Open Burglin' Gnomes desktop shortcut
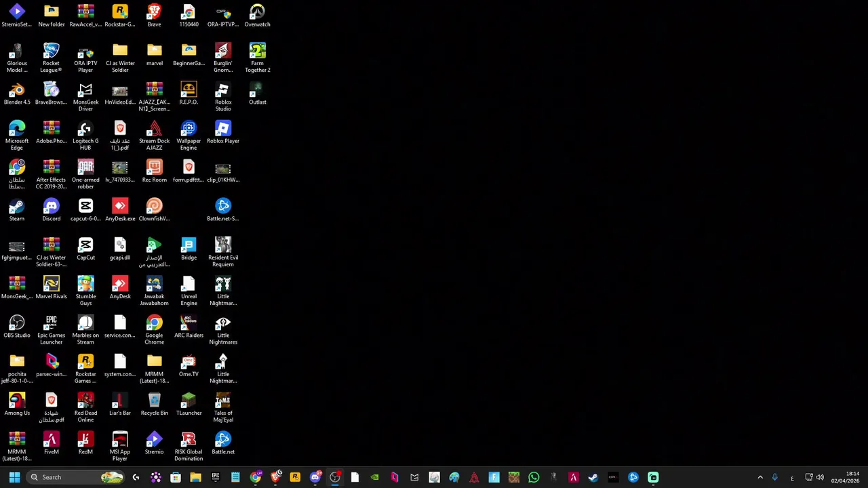The image size is (868, 488). tap(223, 58)
